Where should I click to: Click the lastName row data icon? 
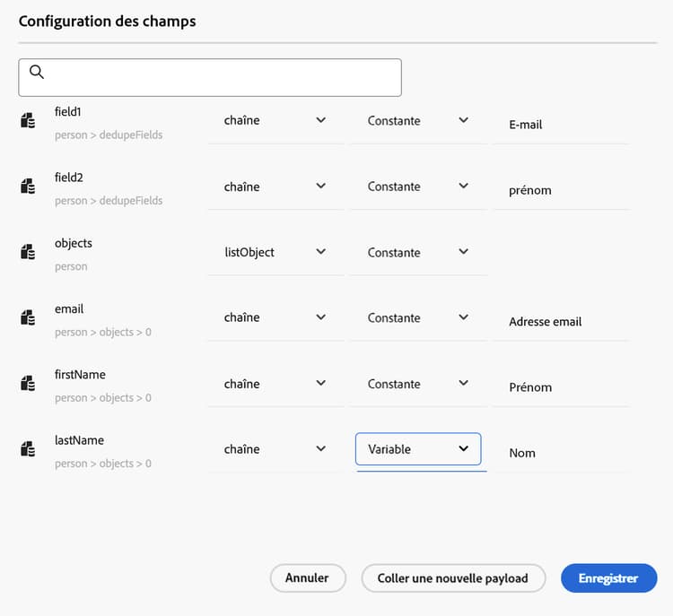[28, 450]
